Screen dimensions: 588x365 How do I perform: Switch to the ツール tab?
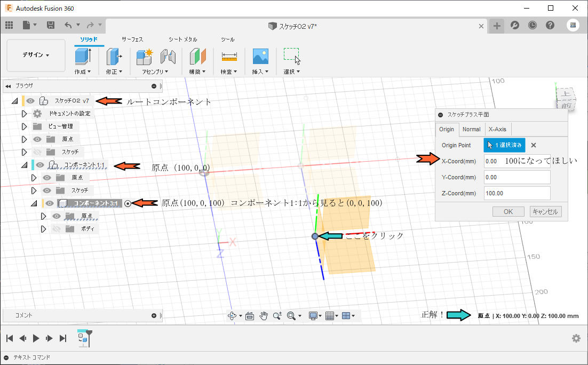point(228,39)
